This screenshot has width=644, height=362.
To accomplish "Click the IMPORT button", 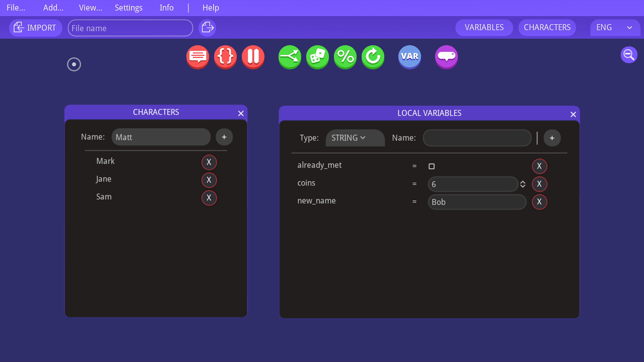I will 35,27.
